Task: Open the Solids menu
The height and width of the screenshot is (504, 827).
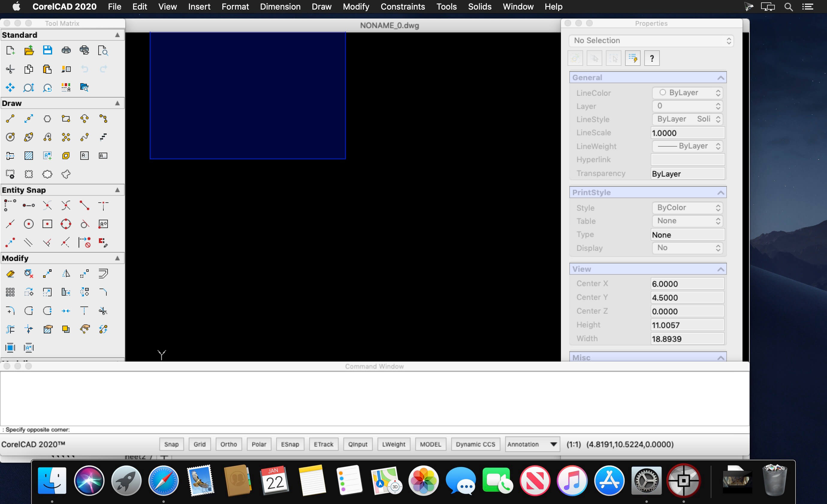Action: [x=479, y=7]
